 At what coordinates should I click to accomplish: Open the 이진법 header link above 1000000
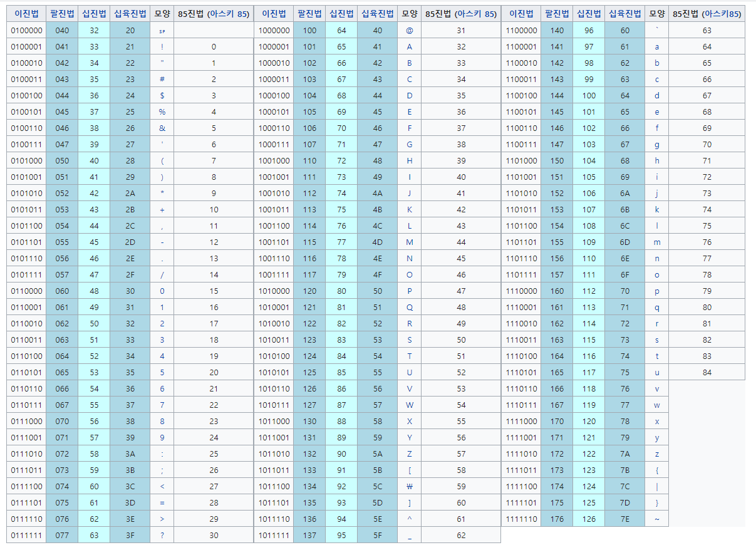[274, 14]
